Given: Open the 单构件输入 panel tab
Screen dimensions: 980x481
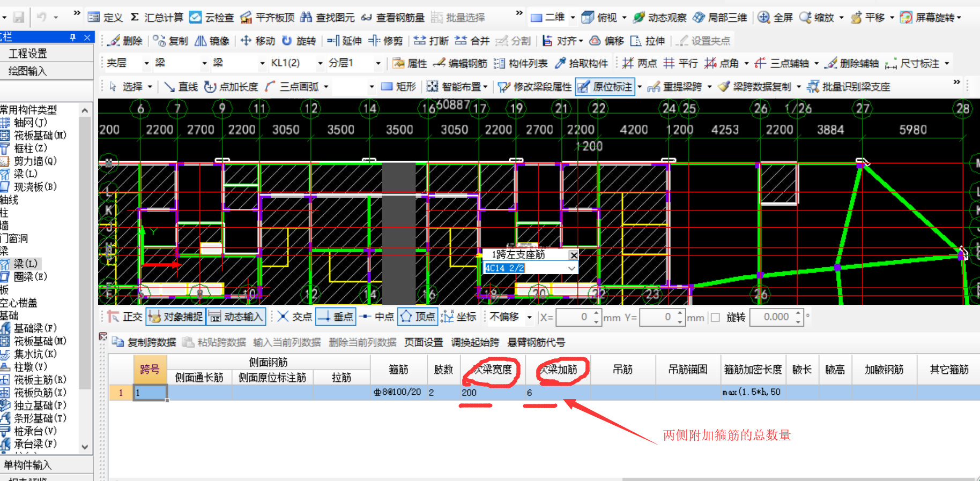Looking at the screenshot, I should click(x=47, y=464).
